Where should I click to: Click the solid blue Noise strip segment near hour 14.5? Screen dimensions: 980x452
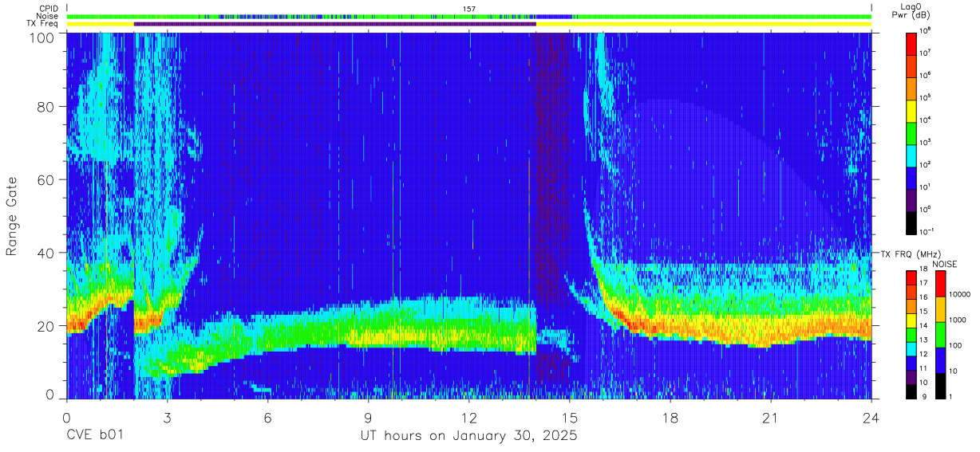554,16
